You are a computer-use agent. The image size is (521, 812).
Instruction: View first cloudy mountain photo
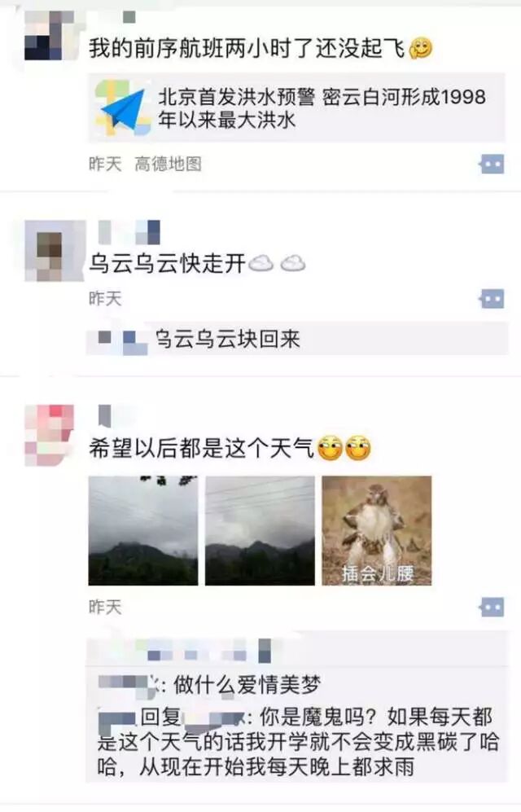point(143,531)
